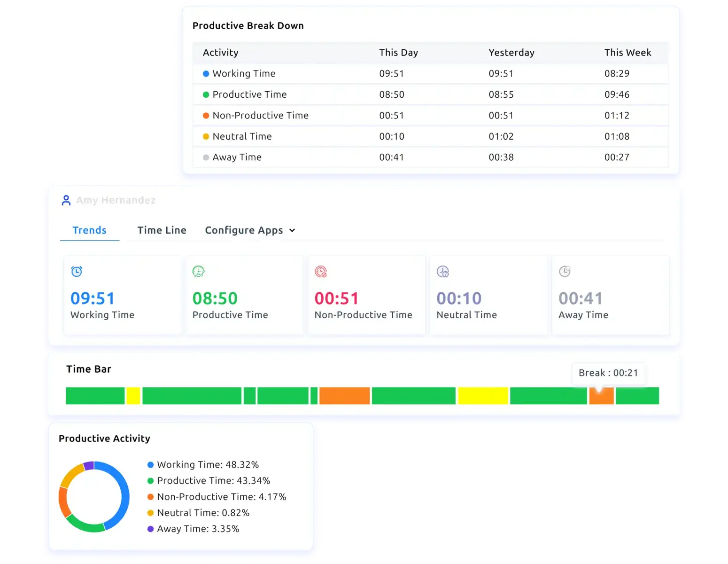This screenshot has width=728, height=564.
Task: Select the Trends tab
Action: [x=89, y=230]
